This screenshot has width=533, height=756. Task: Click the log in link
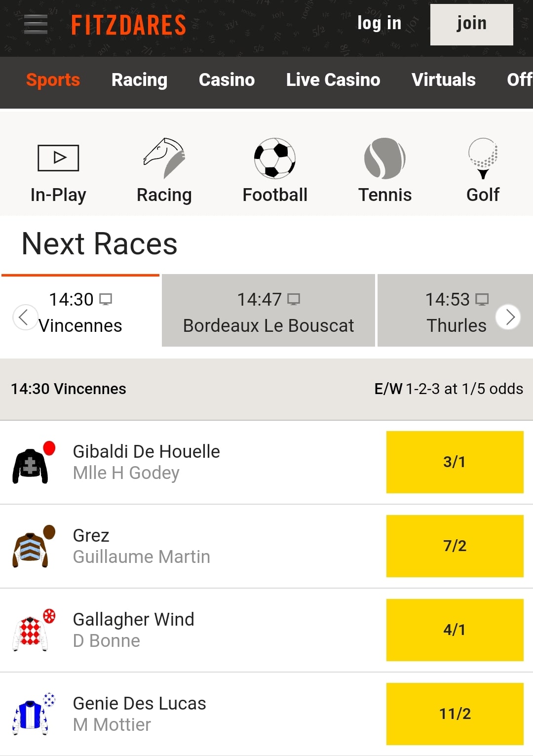tap(379, 23)
